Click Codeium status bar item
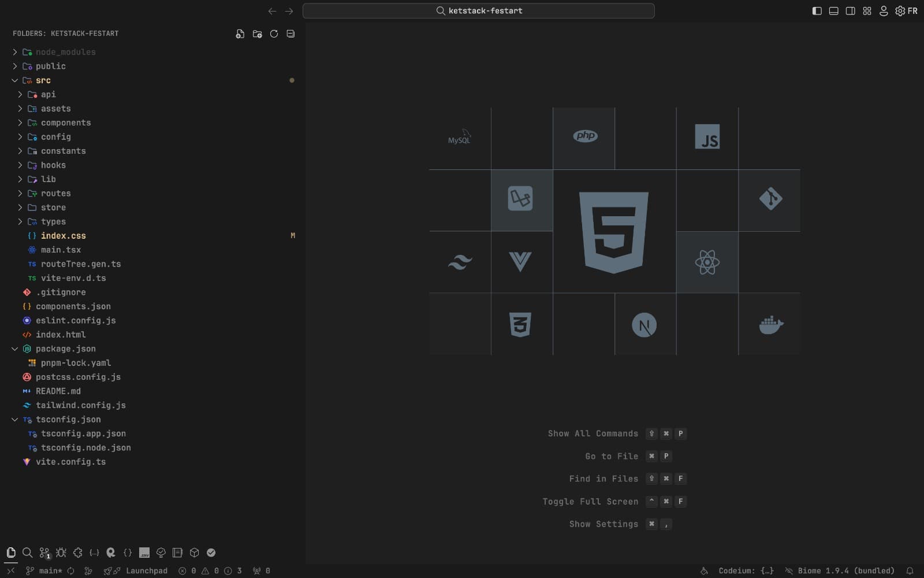 (746, 570)
